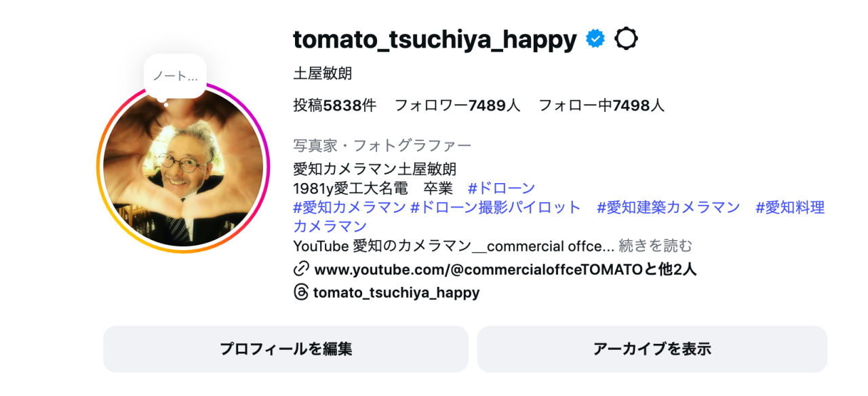Open the profile picture story

[183, 167]
